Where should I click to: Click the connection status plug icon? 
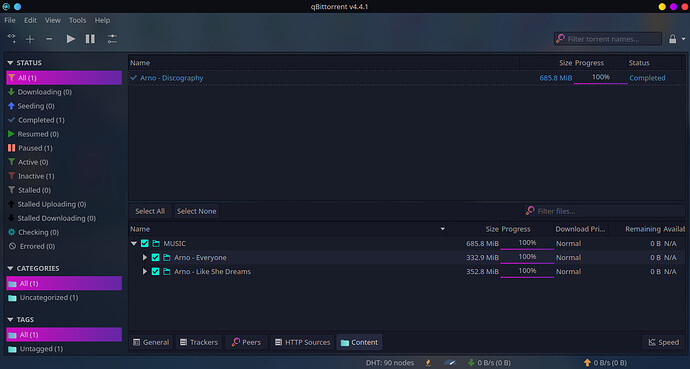(428, 363)
